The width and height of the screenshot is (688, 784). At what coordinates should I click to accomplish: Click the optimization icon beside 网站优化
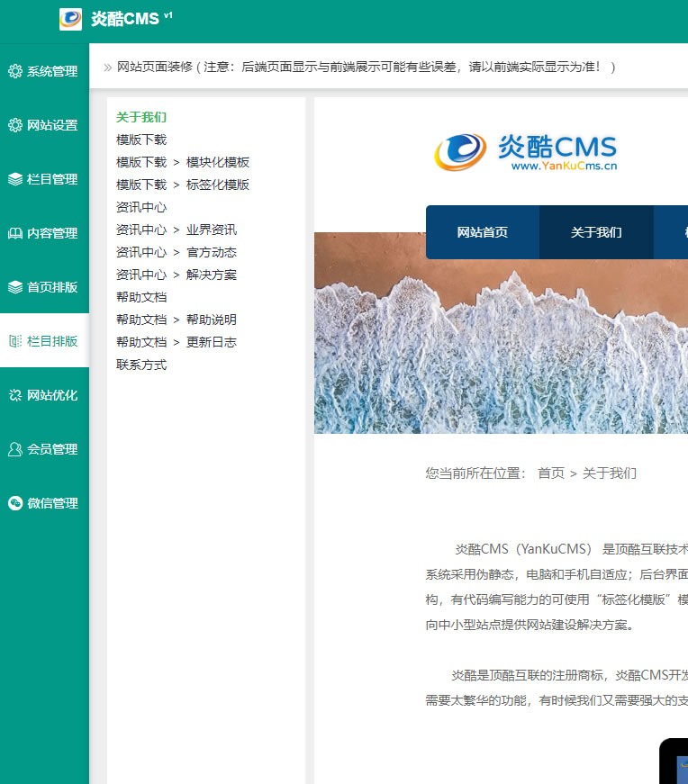pos(15,395)
